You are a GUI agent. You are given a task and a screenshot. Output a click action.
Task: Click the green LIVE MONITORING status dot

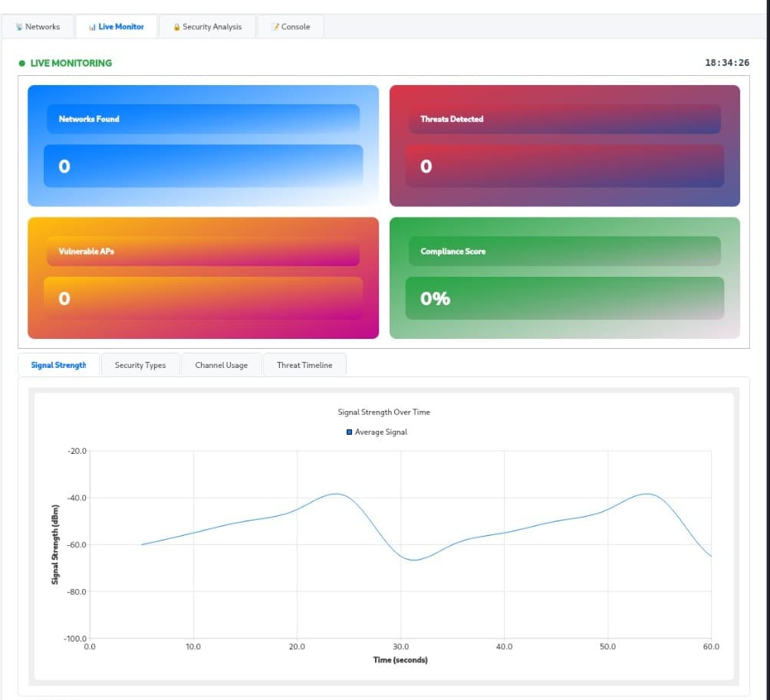pyautogui.click(x=21, y=63)
